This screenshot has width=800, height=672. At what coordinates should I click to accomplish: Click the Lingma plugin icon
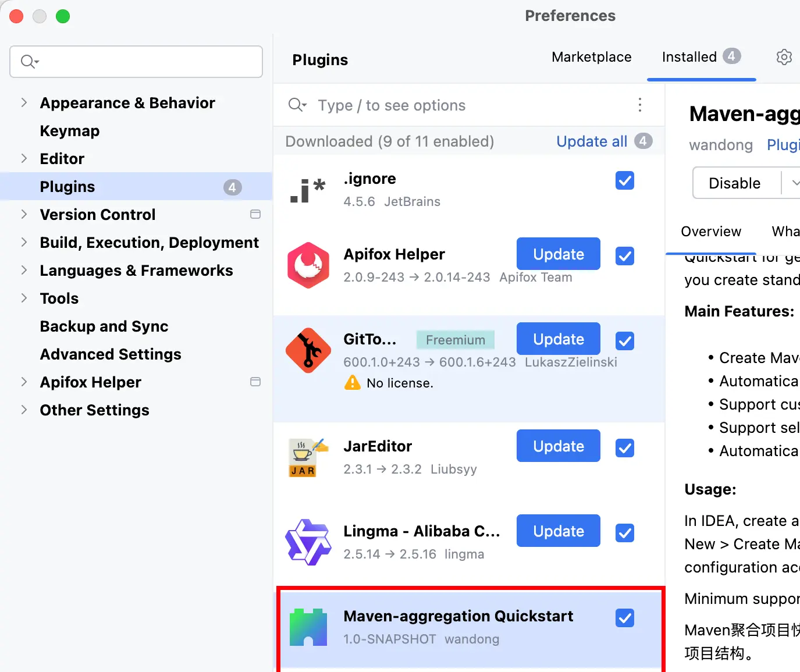pyautogui.click(x=308, y=542)
